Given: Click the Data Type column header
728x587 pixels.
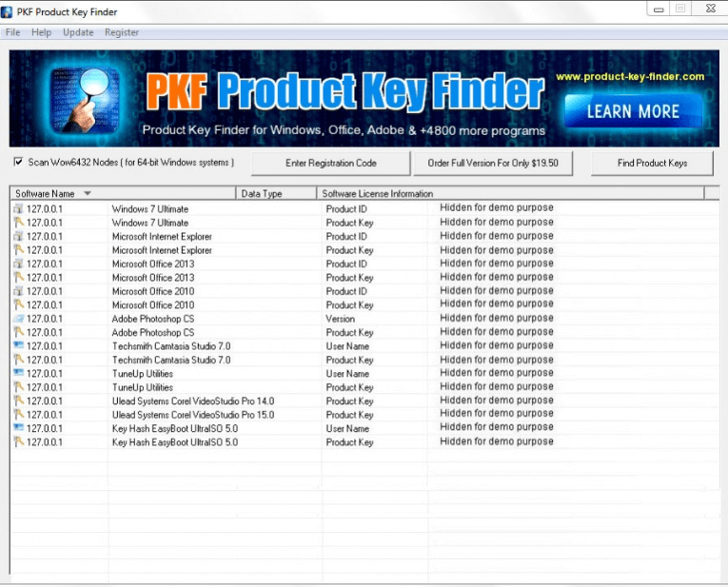Looking at the screenshot, I should point(276,193).
